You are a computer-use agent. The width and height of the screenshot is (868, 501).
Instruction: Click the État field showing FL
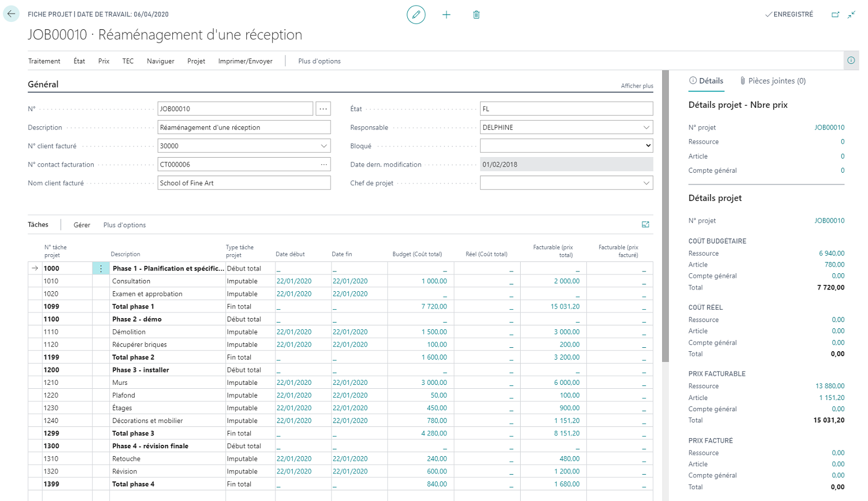(x=567, y=109)
